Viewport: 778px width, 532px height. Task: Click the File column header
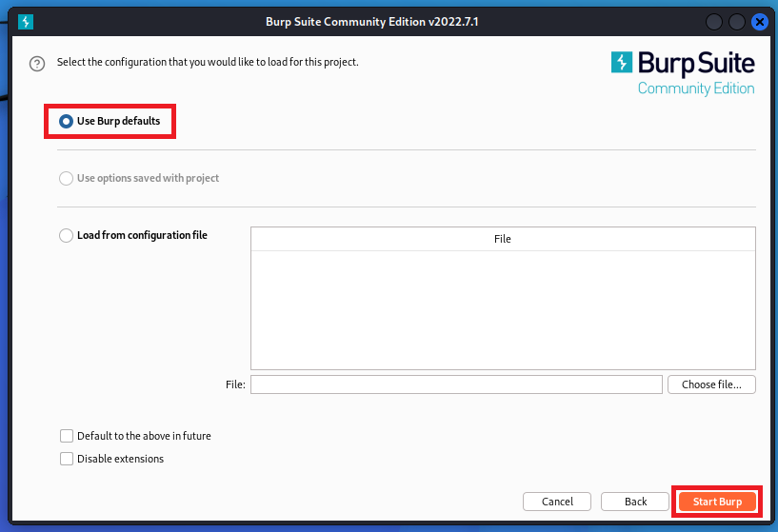tap(503, 239)
